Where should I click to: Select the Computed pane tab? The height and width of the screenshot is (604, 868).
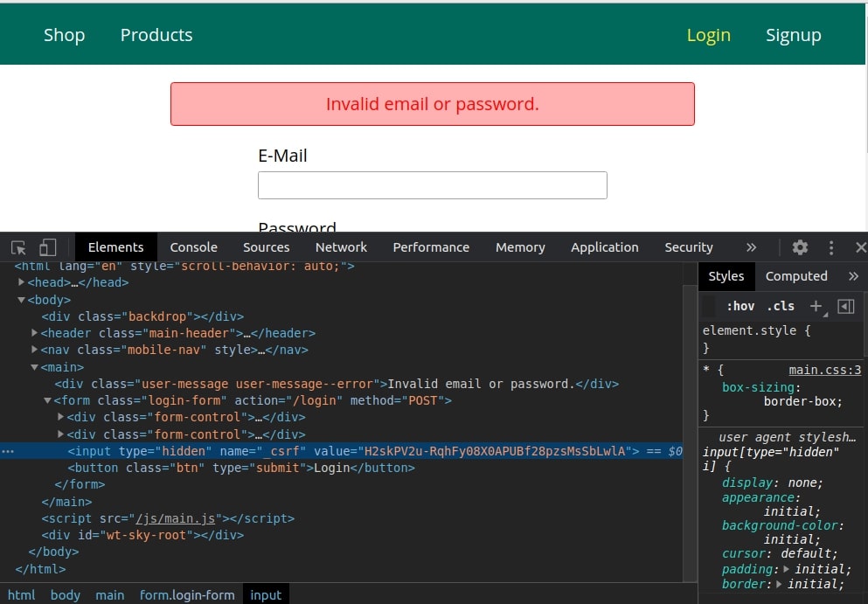click(796, 276)
